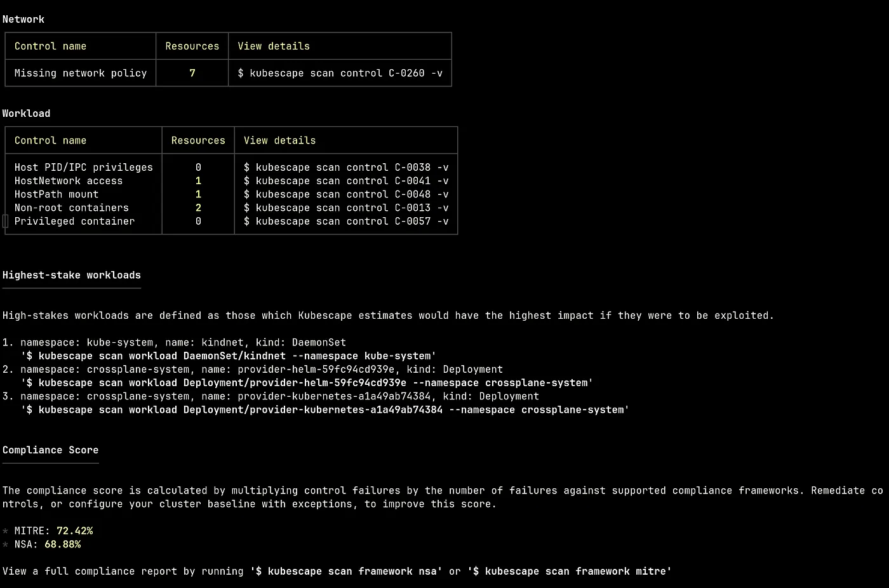The width and height of the screenshot is (889, 588).
Task: Click the Compliance Score heading
Action: (50, 450)
